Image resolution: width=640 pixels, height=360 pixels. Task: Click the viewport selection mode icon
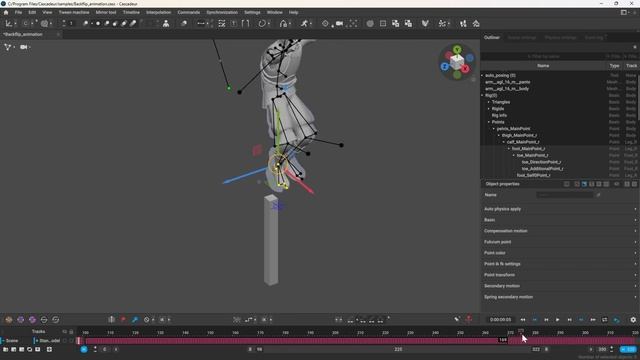pos(8,47)
